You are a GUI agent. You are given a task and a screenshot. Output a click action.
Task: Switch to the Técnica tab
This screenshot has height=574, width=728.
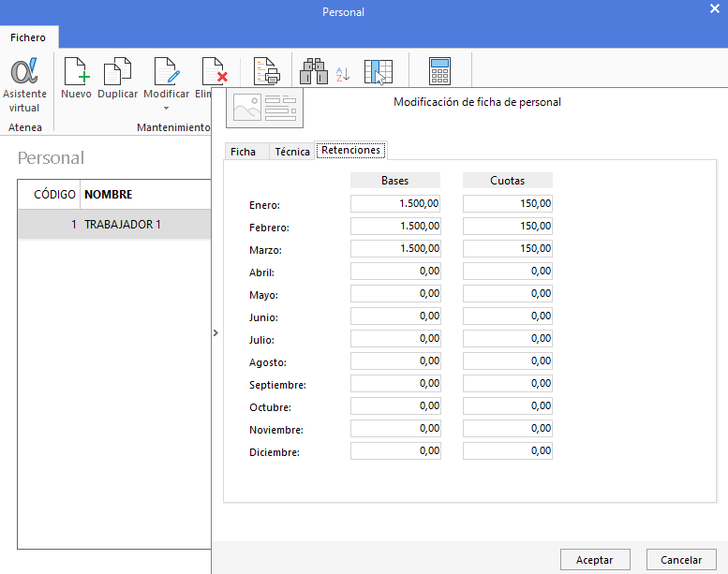click(292, 152)
